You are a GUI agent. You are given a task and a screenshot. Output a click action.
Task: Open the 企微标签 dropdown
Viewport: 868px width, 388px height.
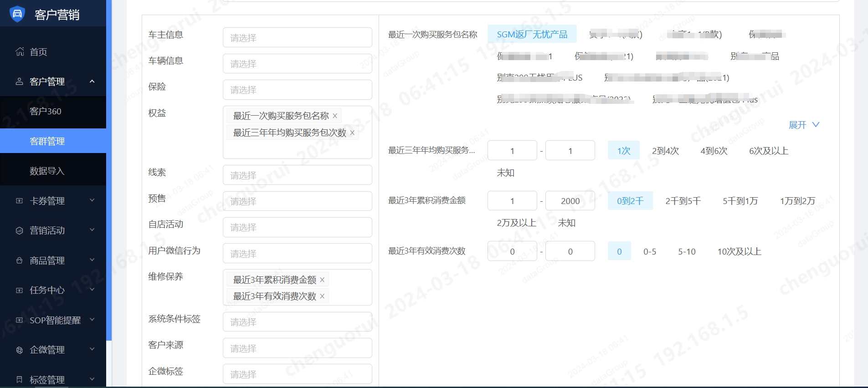298,374
